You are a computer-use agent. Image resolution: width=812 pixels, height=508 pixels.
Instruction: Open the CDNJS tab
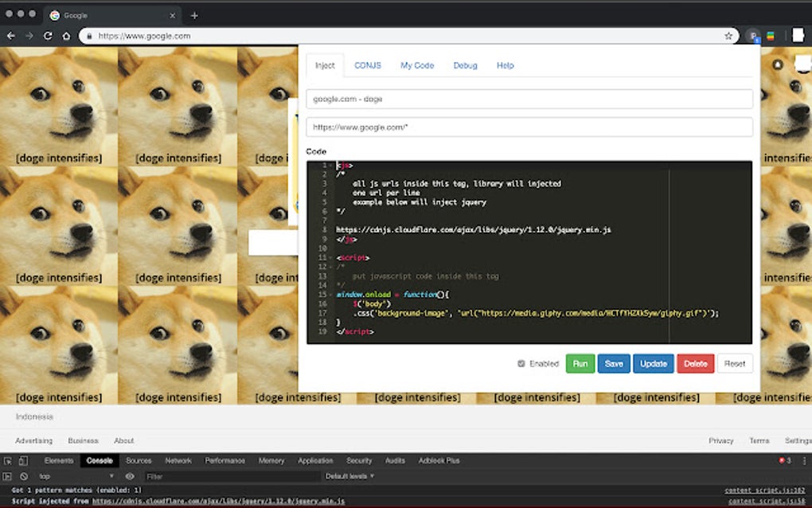click(x=368, y=65)
